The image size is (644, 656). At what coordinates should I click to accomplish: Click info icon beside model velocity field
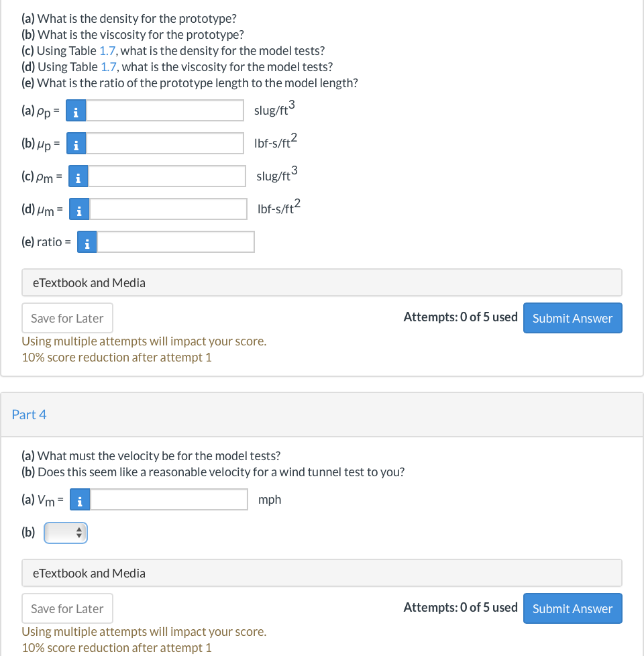tap(80, 500)
